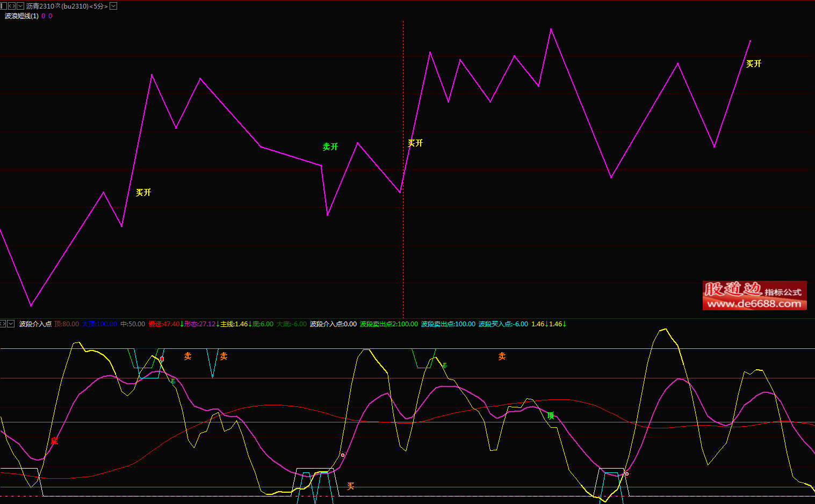815x504 pixels.
Task: Open the dropdown after the <5分> period label
Action: (x=113, y=6)
